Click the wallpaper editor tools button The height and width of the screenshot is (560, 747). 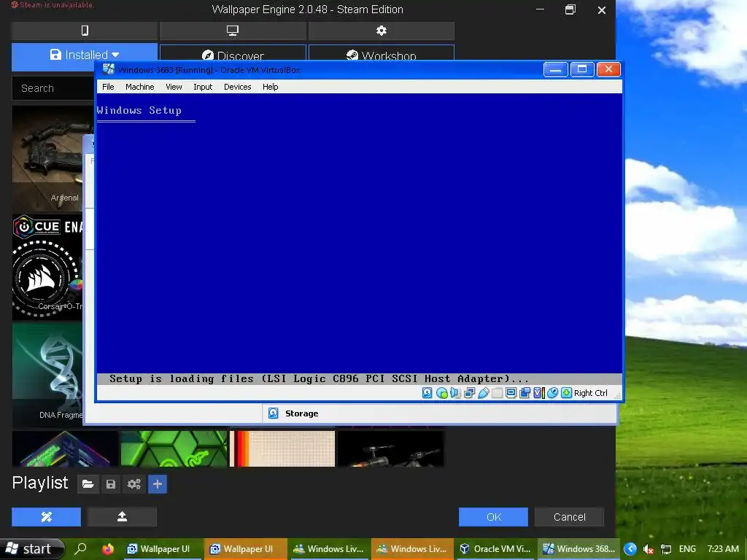46,517
